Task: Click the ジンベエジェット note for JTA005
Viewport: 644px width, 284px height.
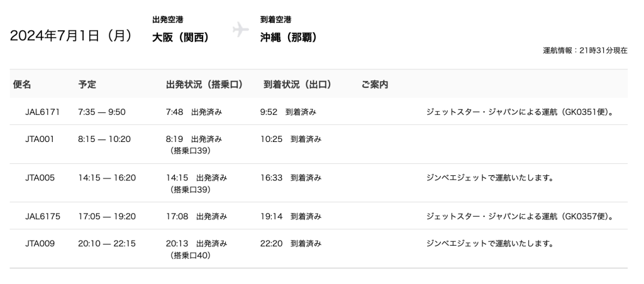Action: tap(490, 178)
